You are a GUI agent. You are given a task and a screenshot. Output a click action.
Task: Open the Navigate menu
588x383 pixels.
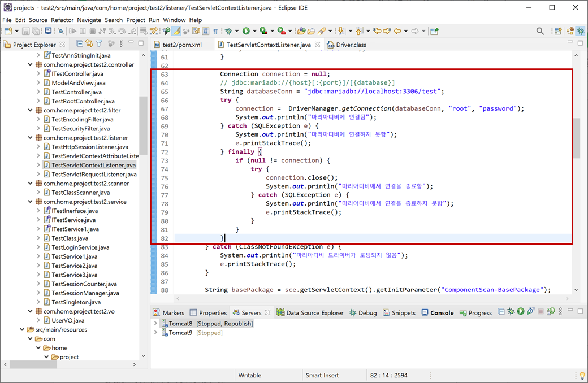89,20
